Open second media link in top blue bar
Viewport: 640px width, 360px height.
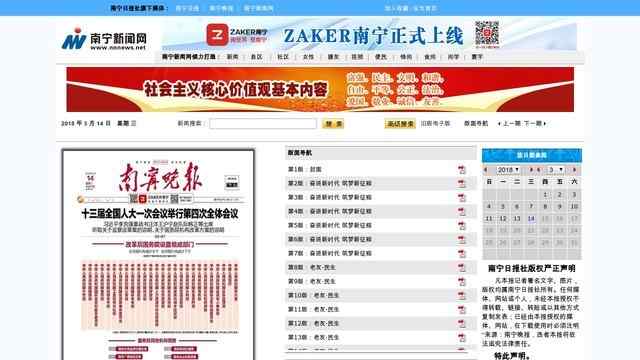pyautogui.click(x=221, y=8)
